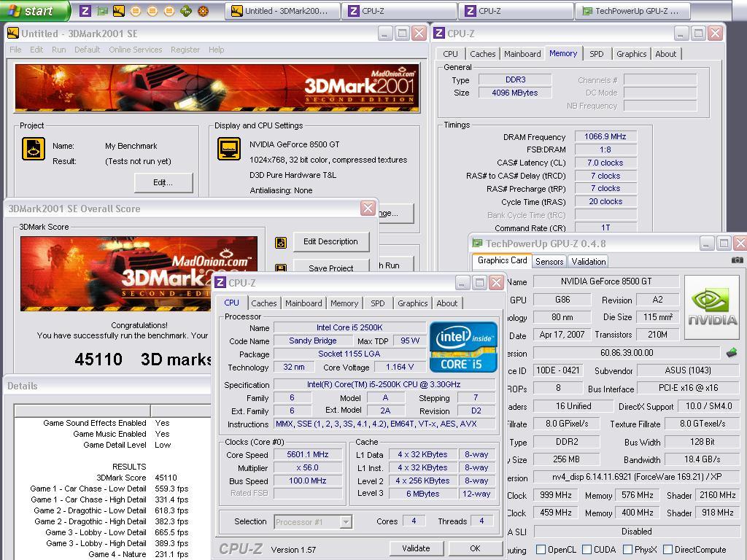Toggle the CUDA checkbox in GPU-Z
747x560 pixels.
pyautogui.click(x=587, y=550)
